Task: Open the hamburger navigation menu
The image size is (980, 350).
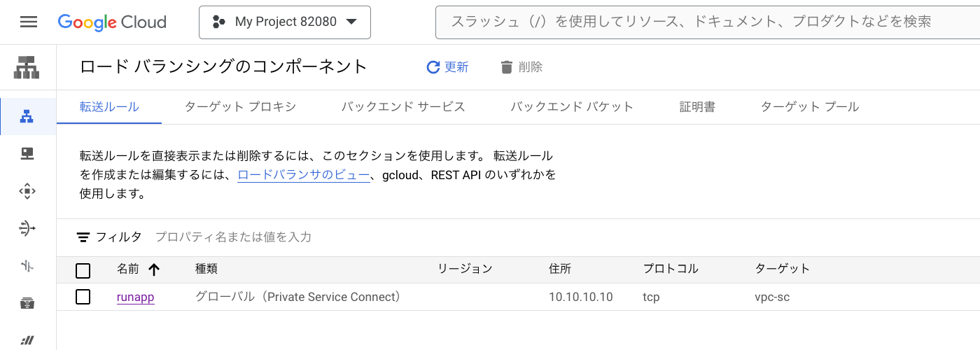Action: (x=29, y=22)
